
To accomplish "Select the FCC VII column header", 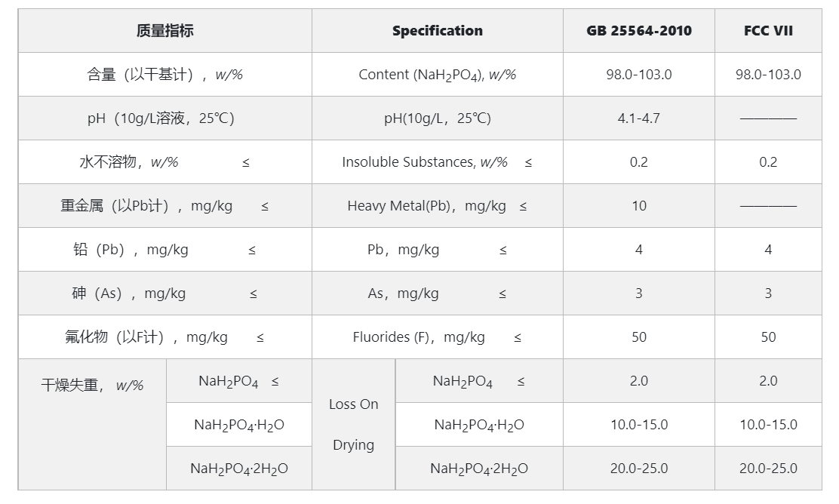I will click(x=768, y=31).
